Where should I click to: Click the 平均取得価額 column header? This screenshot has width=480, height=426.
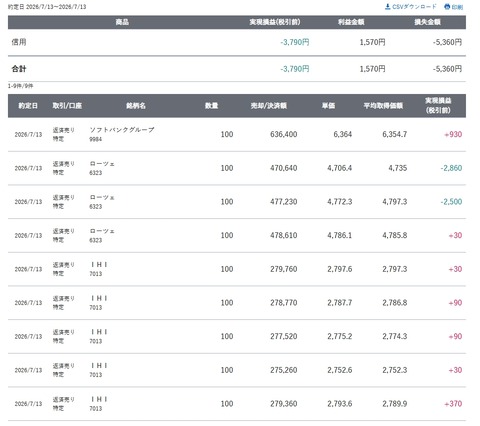[x=383, y=106]
